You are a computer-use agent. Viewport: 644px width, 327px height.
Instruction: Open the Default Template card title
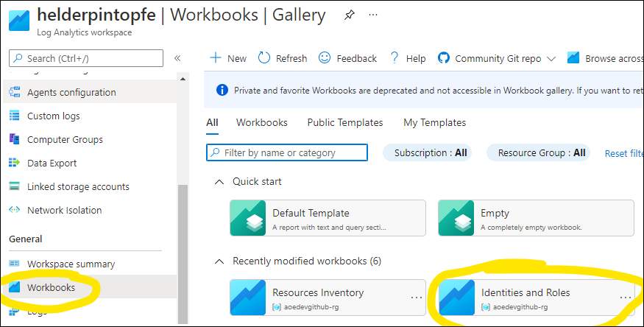[311, 213]
